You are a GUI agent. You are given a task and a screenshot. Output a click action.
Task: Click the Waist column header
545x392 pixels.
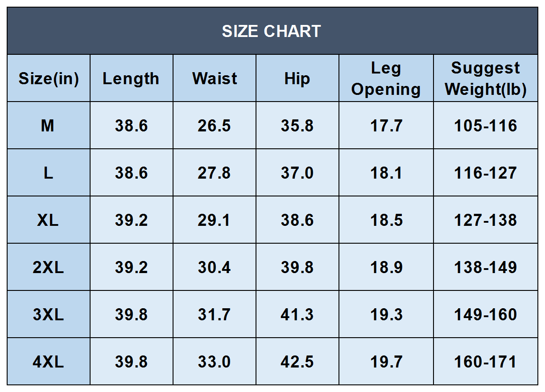[215, 79]
